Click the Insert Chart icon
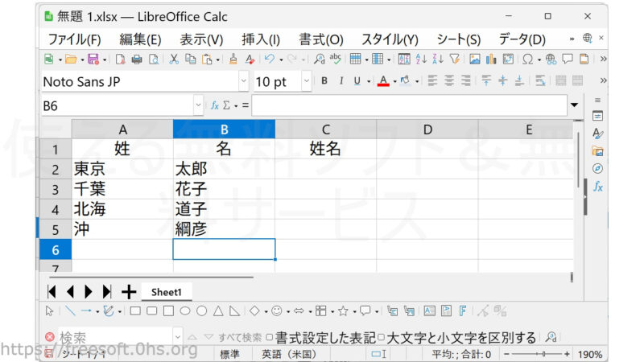644x362 pixels. point(491,59)
